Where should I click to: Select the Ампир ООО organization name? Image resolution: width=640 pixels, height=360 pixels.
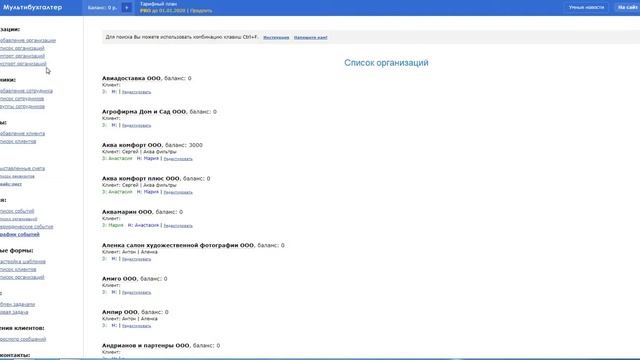(120, 312)
